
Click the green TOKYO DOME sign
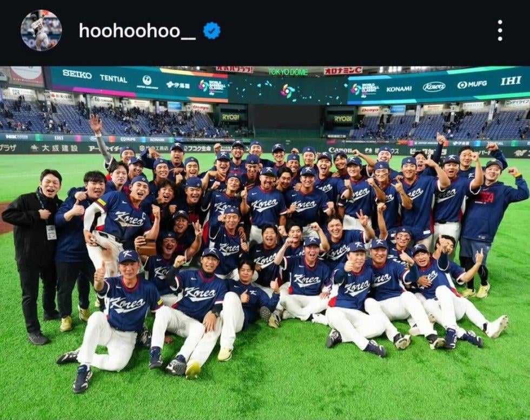click(288, 72)
